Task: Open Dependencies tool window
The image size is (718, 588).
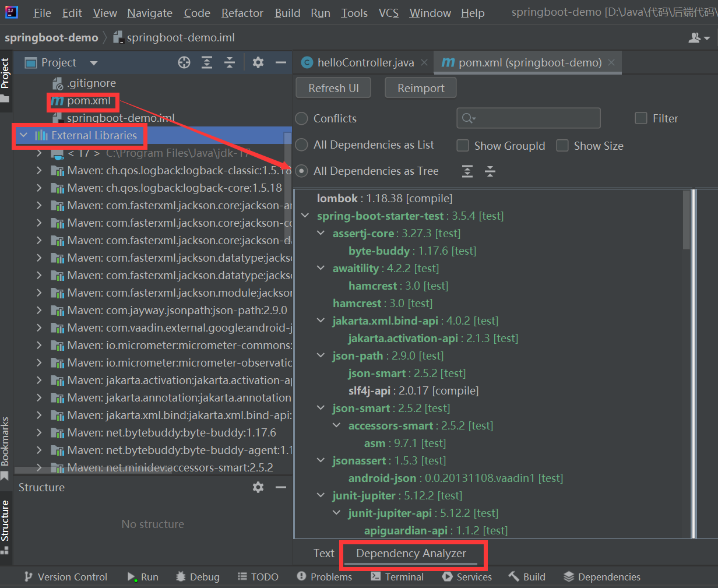Action: point(603,577)
